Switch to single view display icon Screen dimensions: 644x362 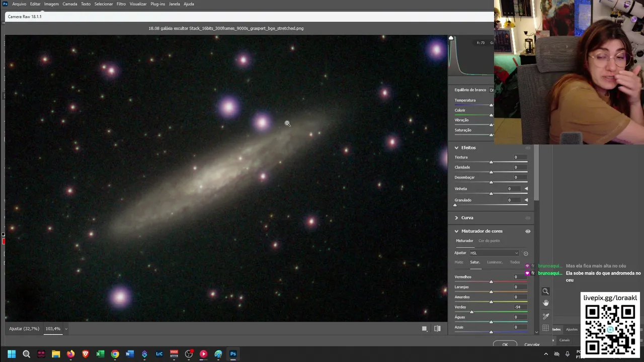pyautogui.click(x=424, y=329)
